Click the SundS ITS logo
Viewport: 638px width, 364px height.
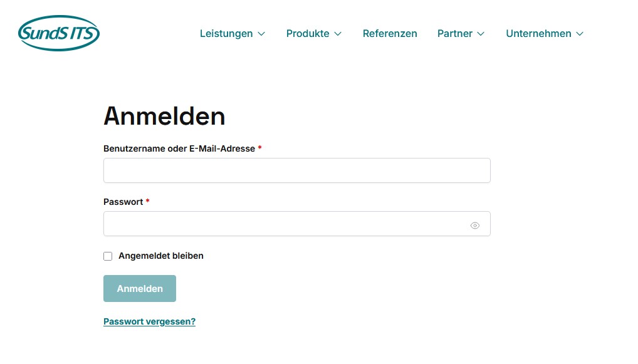[58, 33]
